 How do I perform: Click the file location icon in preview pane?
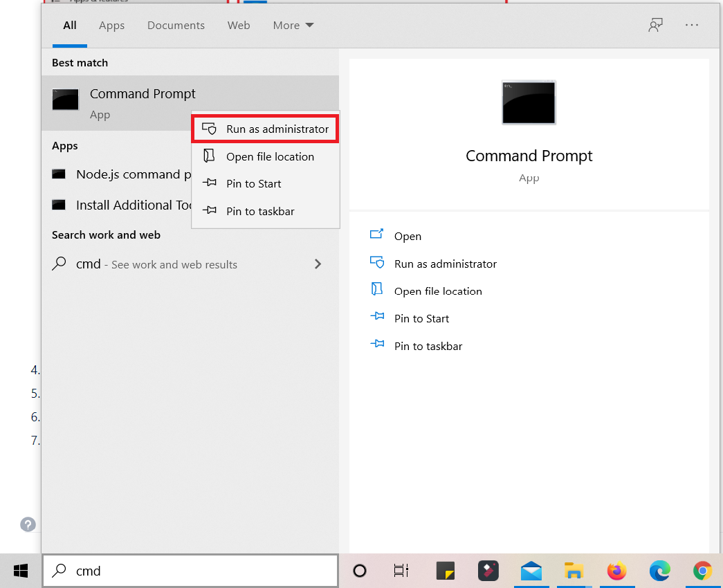[x=376, y=289]
